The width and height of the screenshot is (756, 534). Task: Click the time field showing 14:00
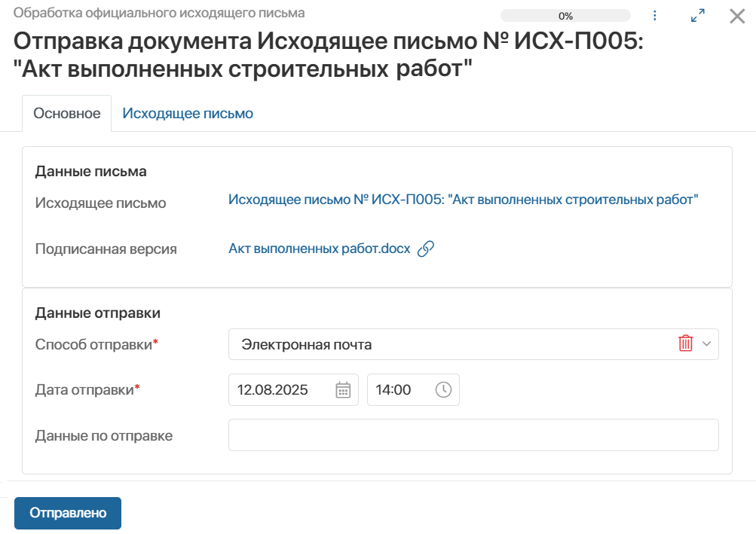tap(399, 390)
